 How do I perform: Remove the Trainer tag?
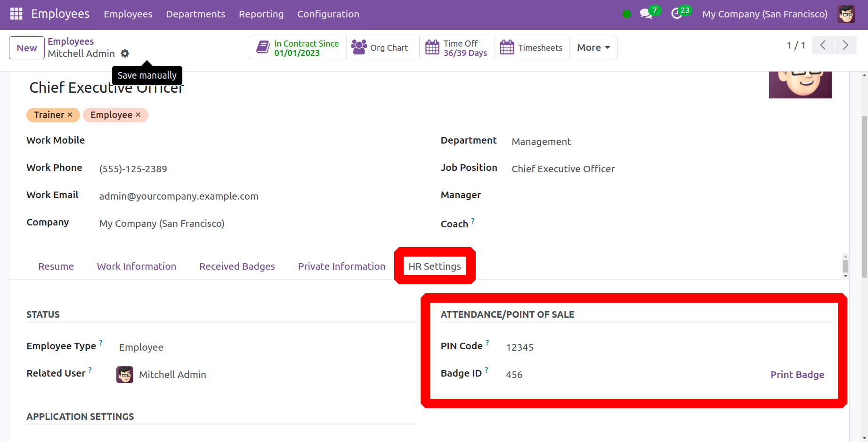[x=70, y=115]
